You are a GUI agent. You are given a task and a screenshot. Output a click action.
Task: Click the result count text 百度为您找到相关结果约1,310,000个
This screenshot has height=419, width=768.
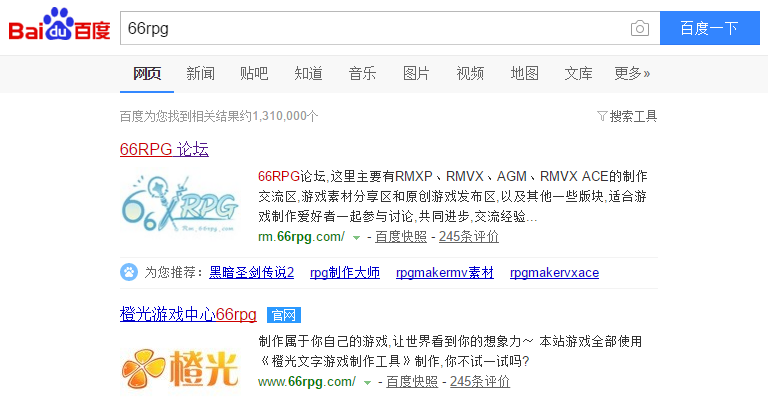click(x=219, y=116)
